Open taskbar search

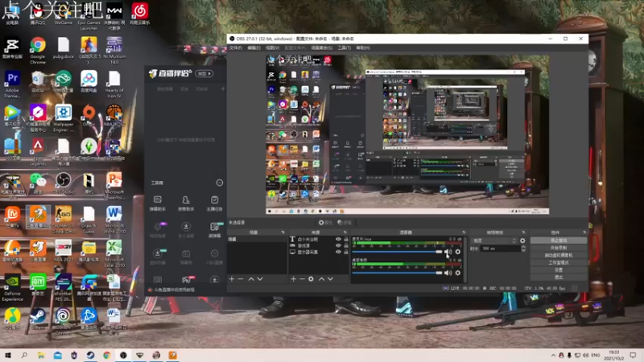[x=24, y=356]
